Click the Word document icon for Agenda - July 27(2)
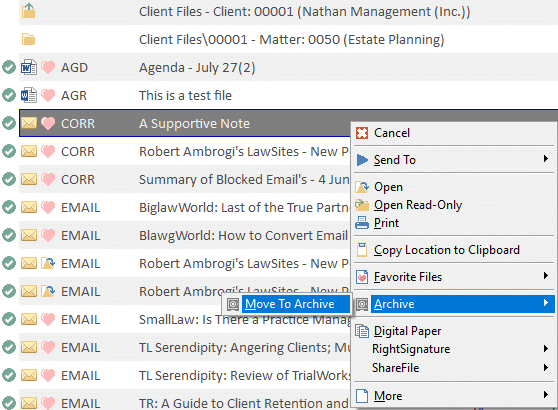The width and height of the screenshot is (558, 410). pyautogui.click(x=28, y=67)
